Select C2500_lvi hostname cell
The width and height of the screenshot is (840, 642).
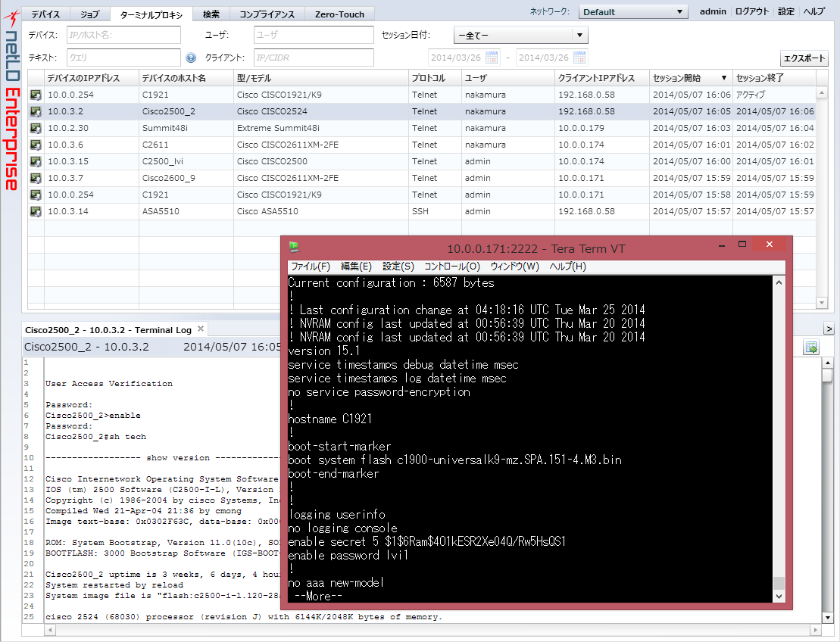click(186, 161)
